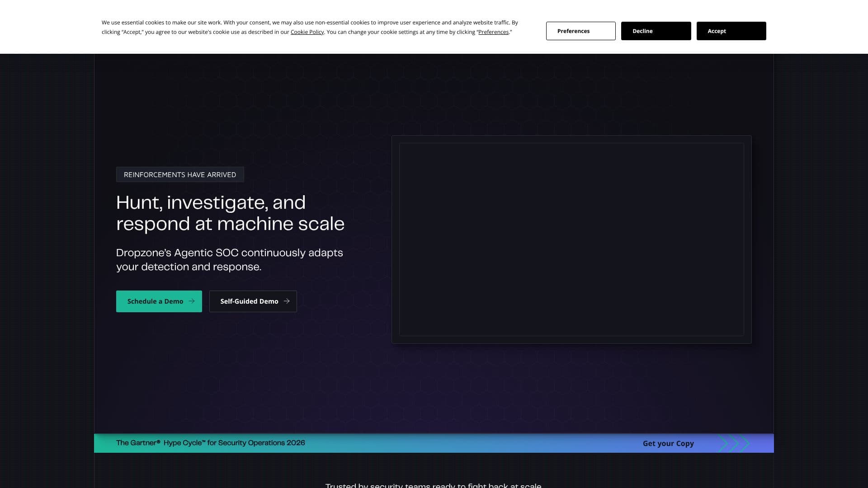Image resolution: width=868 pixels, height=488 pixels.
Task: Click the Gartner Hype Cycle banner text
Action: [211, 443]
